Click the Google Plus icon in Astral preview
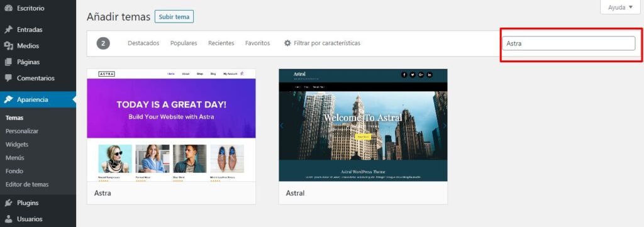 [421, 74]
